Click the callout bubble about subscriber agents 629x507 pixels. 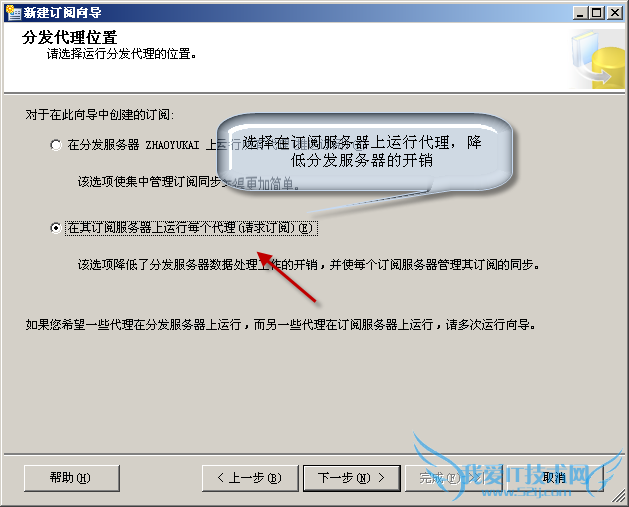[x=365, y=152]
